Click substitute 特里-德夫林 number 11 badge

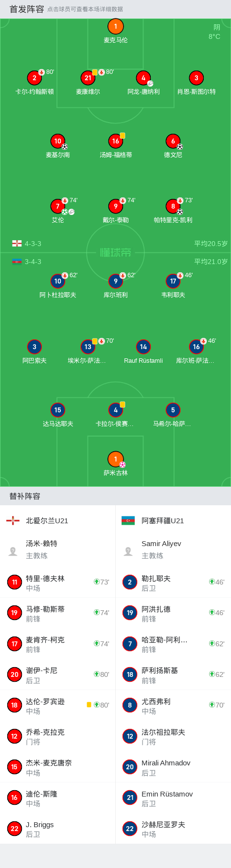click(15, 582)
